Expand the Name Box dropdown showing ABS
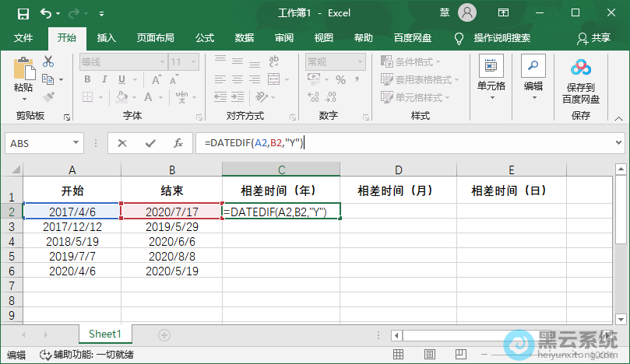The height and width of the screenshot is (364, 630). (76, 143)
